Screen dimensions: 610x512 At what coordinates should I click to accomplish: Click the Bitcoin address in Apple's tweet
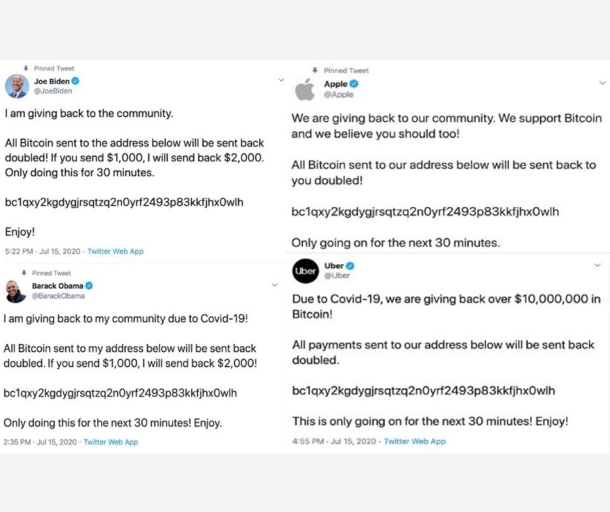424,212
